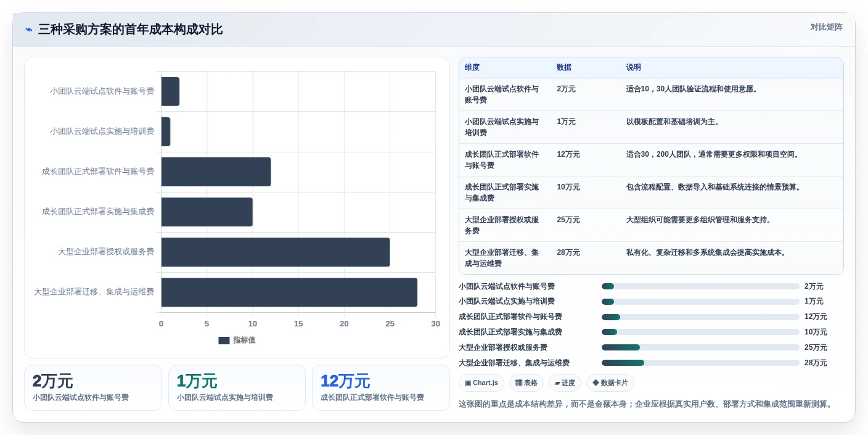868x435 pixels.
Task: Select the 进度 tag chip
Action: tap(565, 383)
